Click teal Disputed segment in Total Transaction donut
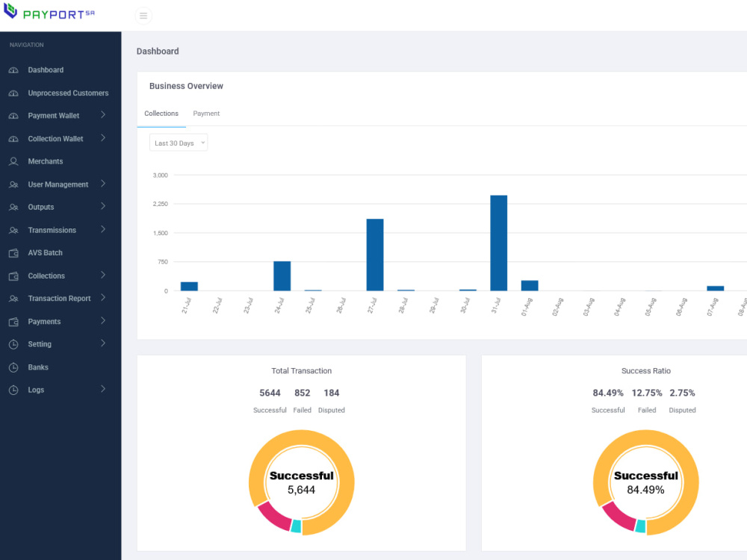 (297, 526)
